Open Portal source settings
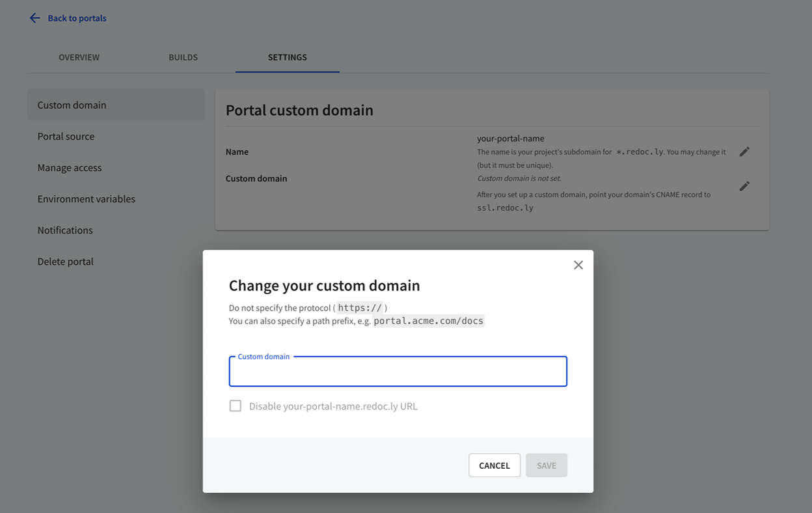This screenshot has height=513, width=812. (116, 136)
